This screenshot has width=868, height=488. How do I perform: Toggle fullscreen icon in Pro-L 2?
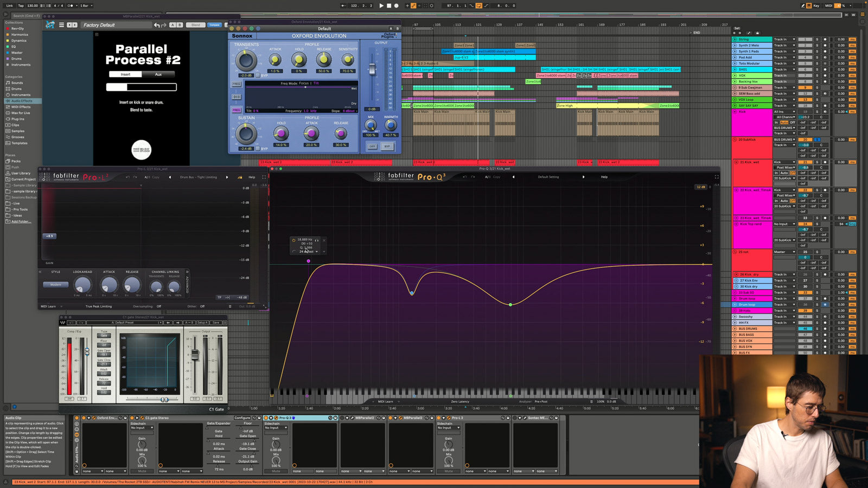264,177
